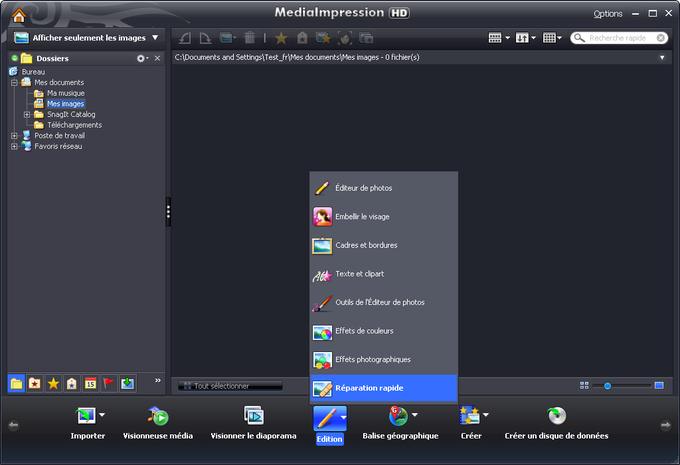Open the Importer dropdown arrow
The image size is (680, 465).
pyautogui.click(x=102, y=415)
